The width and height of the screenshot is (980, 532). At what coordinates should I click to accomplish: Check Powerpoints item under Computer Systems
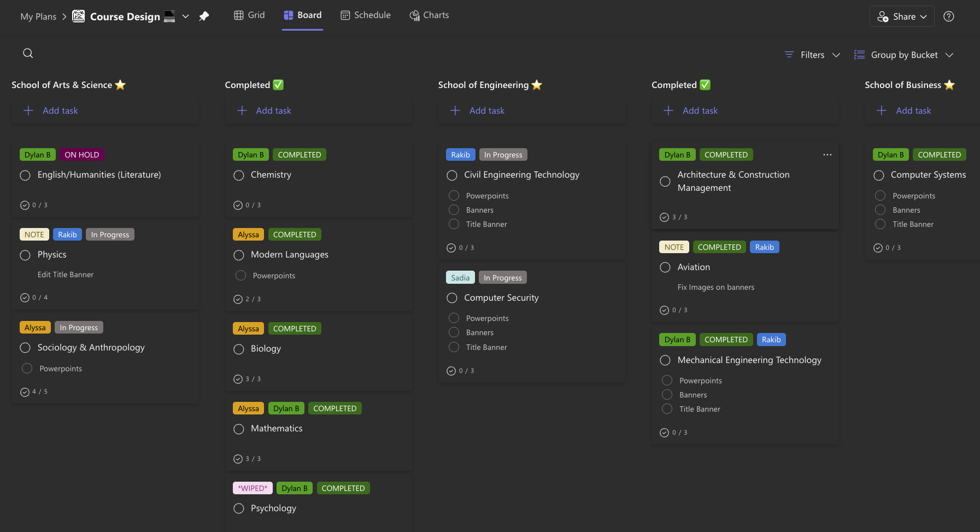(x=880, y=196)
